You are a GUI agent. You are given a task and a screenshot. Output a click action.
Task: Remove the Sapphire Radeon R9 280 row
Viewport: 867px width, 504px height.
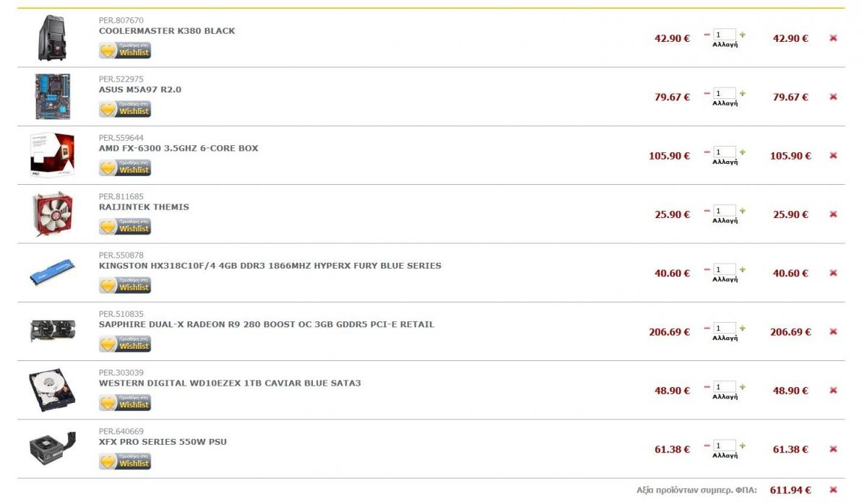coord(833,331)
